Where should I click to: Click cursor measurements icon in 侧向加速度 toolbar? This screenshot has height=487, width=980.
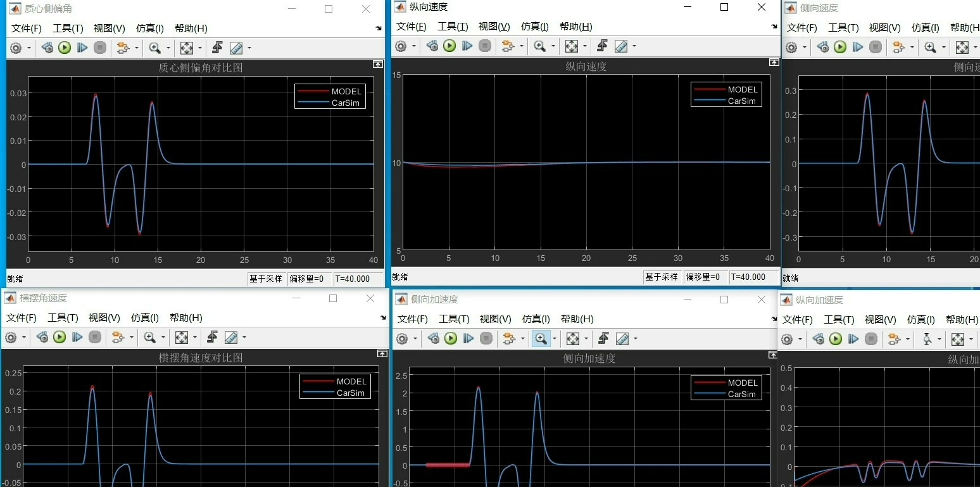click(x=622, y=339)
